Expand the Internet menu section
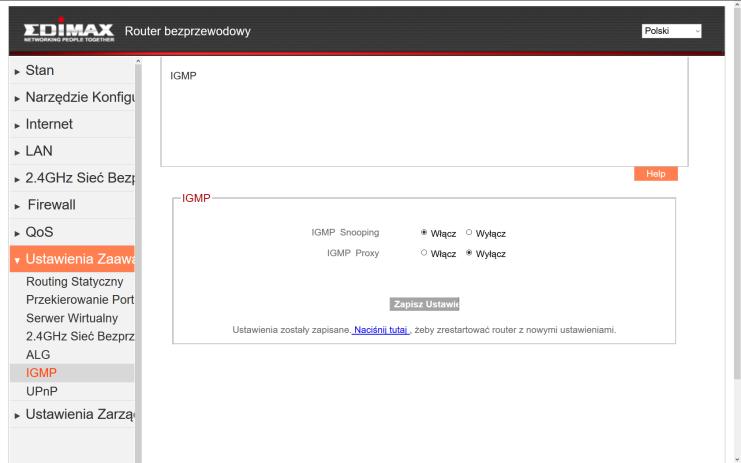This screenshot has width=741, height=463. tap(72, 124)
